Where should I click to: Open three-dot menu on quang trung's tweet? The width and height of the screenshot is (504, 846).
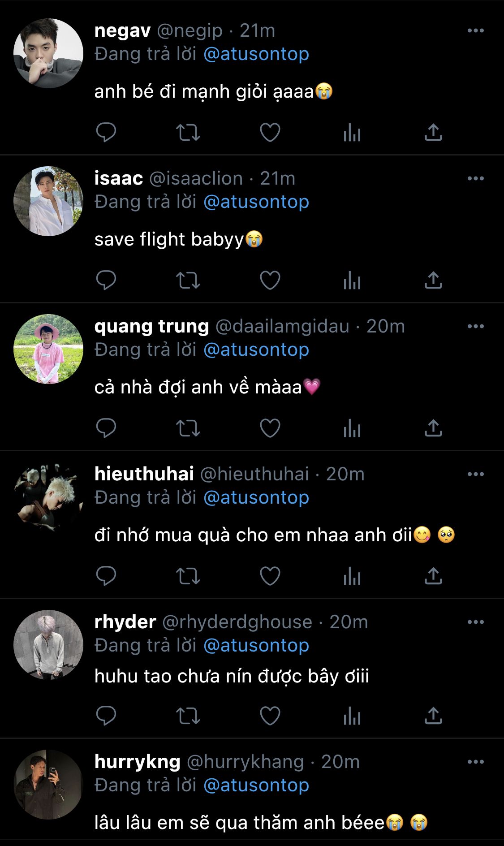(x=475, y=326)
